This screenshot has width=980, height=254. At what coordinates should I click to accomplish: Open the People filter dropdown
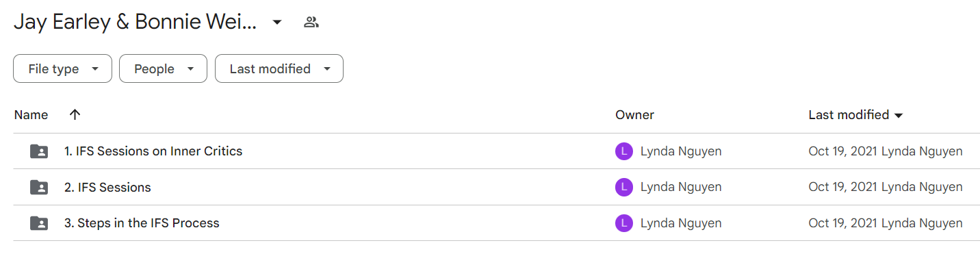(163, 68)
